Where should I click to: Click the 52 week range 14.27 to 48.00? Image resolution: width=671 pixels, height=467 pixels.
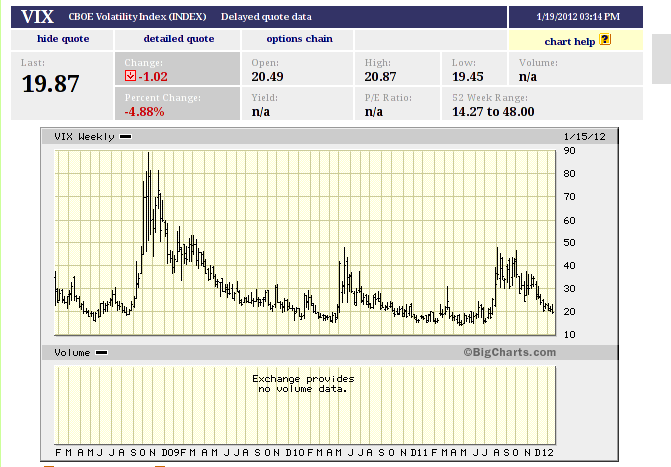click(493, 112)
